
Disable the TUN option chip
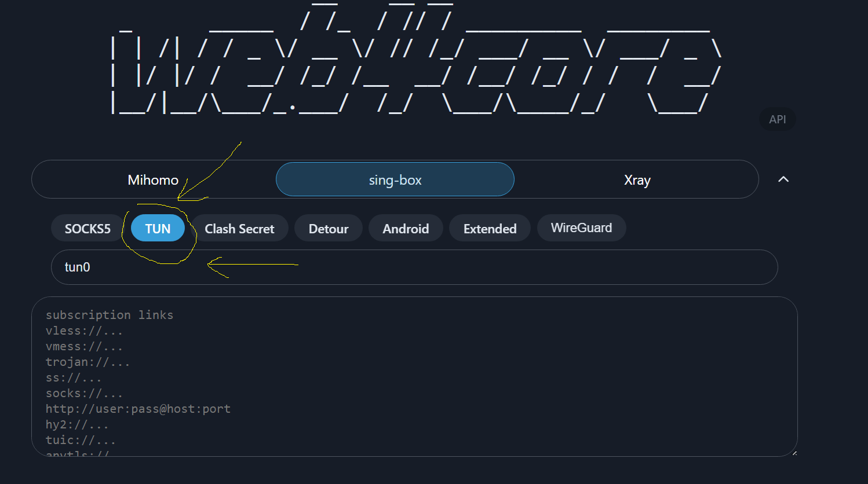point(158,229)
